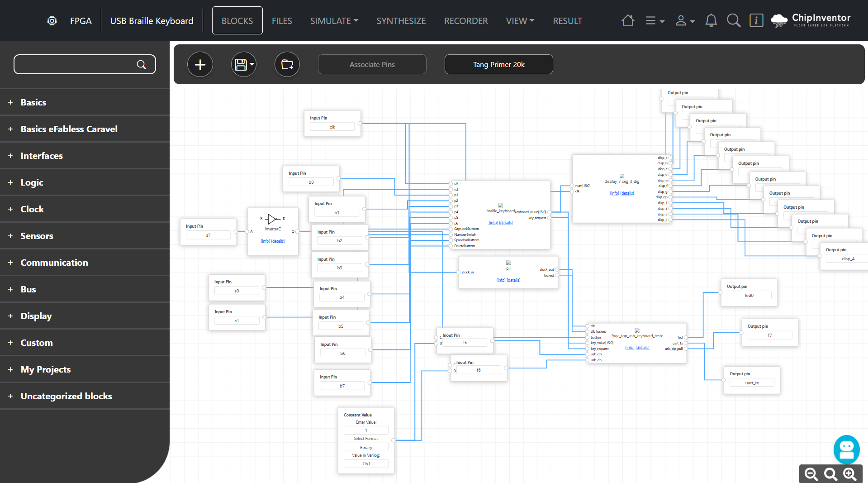
Task: Click the Tang Primer 20k button
Action: pos(498,65)
